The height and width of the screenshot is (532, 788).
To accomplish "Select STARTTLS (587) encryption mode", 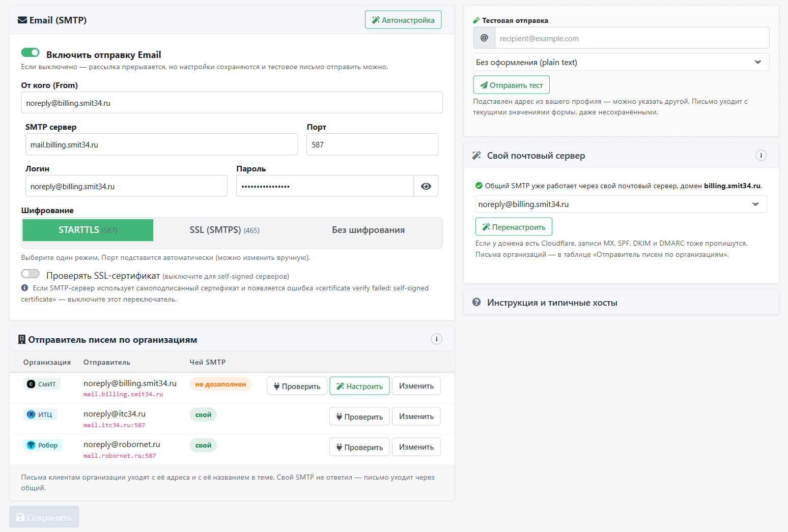I will point(88,230).
